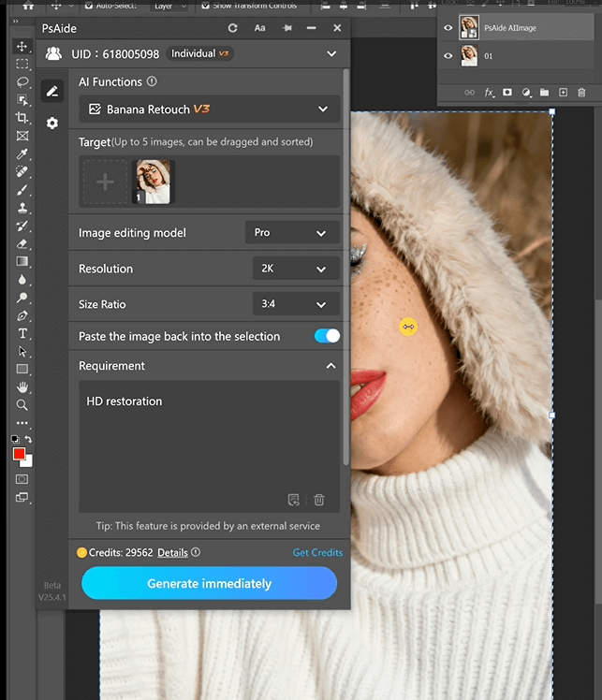Click the Get Credits link
The height and width of the screenshot is (700, 602).
[x=317, y=553]
